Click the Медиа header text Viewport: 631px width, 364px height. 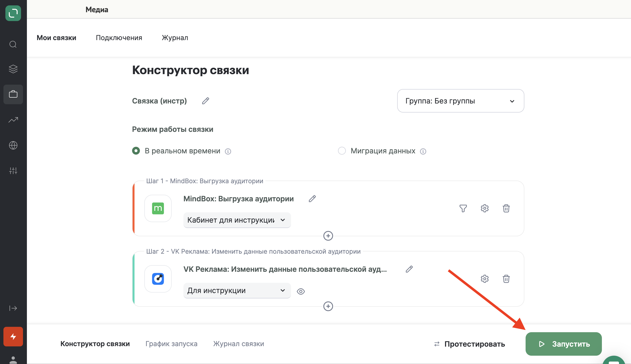97,10
